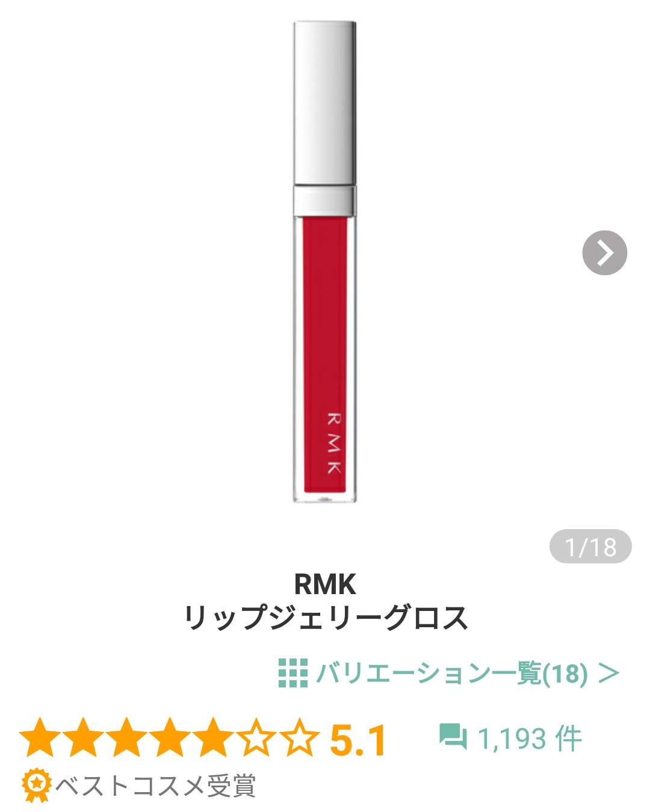Select the seventh empty rating star
Screen dimensions: 650x812
(297, 737)
